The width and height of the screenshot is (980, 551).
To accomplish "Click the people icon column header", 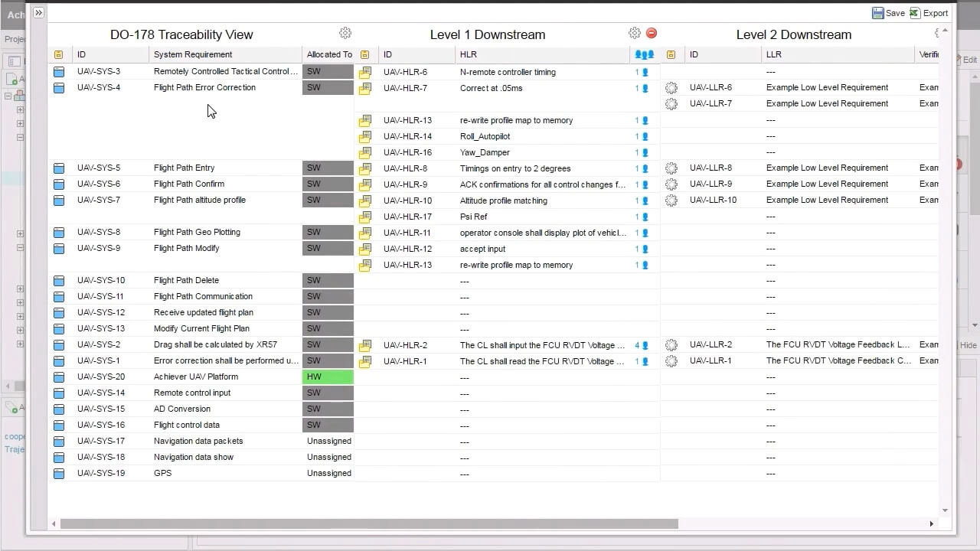I will [644, 54].
